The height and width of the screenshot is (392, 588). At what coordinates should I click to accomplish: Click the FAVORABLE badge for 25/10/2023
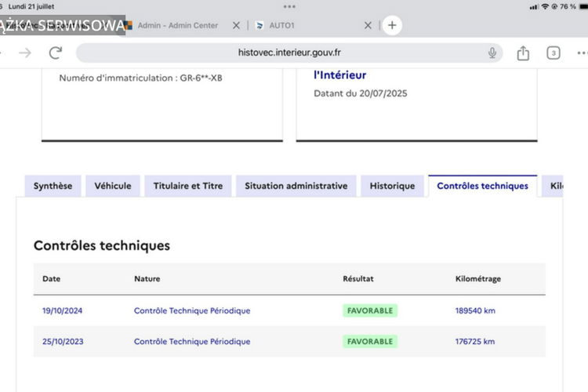pyautogui.click(x=370, y=342)
